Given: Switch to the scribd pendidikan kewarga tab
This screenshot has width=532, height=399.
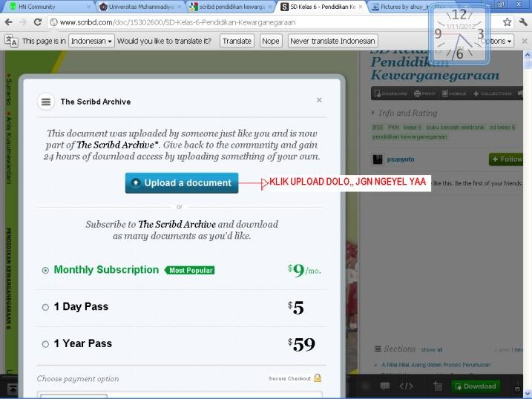Looking at the screenshot, I should coord(231,7).
